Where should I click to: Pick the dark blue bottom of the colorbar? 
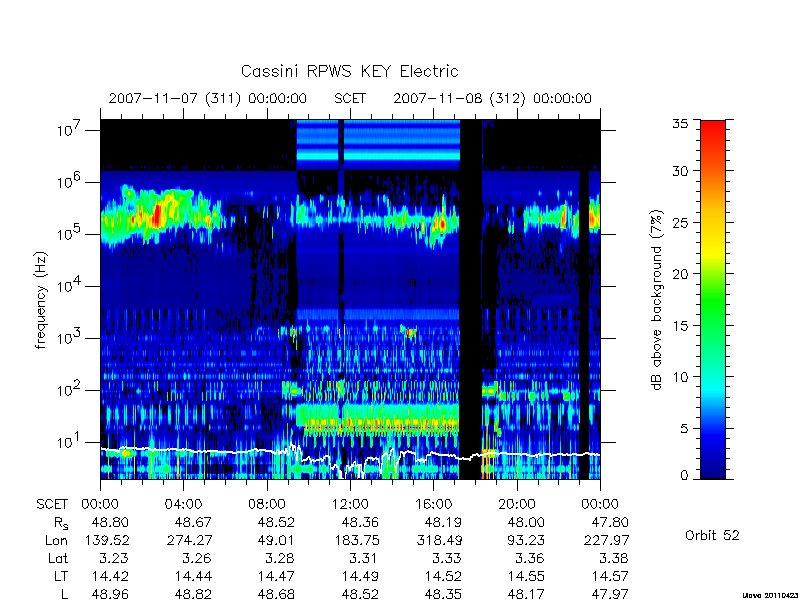coord(713,467)
